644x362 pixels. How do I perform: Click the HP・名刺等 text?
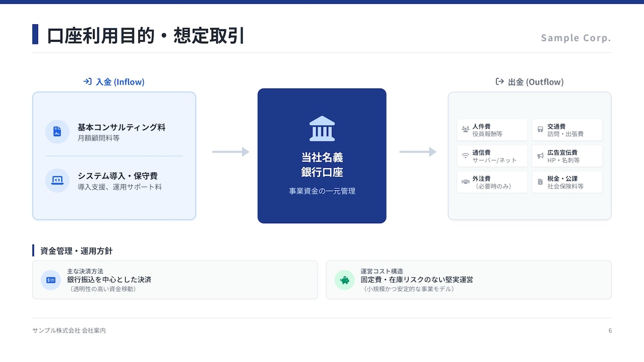tap(563, 160)
